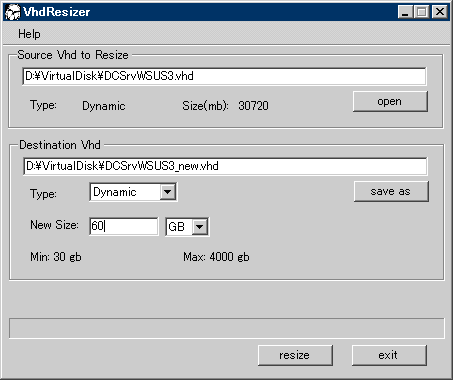The width and height of the screenshot is (453, 380).
Task: Click the 'Source Vhd to Resize' group label
Action: [x=73, y=55]
